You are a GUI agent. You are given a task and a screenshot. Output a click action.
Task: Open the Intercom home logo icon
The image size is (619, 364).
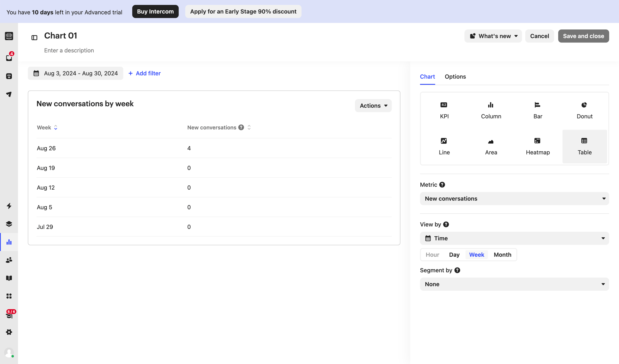pyautogui.click(x=9, y=36)
